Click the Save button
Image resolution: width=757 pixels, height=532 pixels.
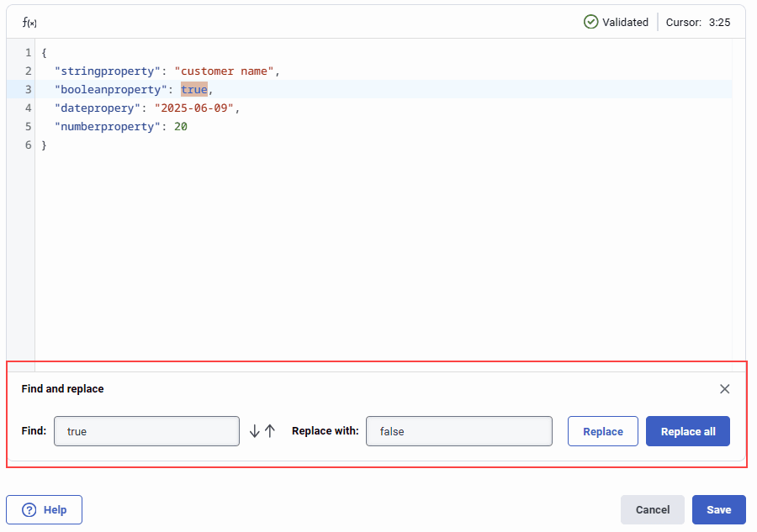coord(718,509)
